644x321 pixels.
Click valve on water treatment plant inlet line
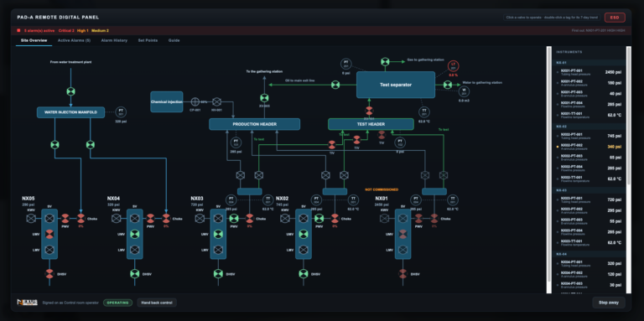pos(70,91)
